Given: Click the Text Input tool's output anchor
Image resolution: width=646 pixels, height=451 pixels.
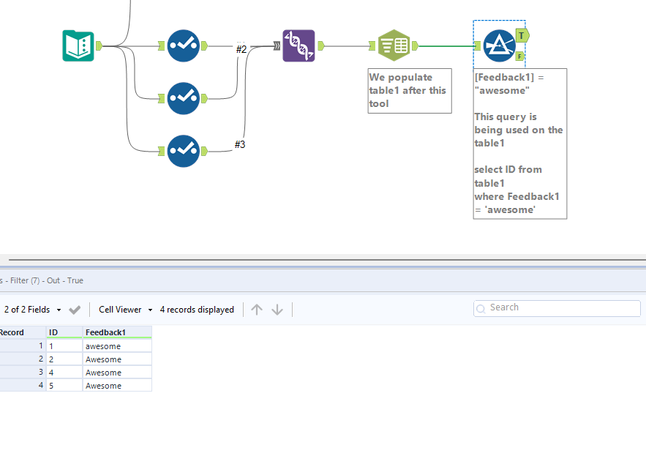Looking at the screenshot, I should coord(99,46).
